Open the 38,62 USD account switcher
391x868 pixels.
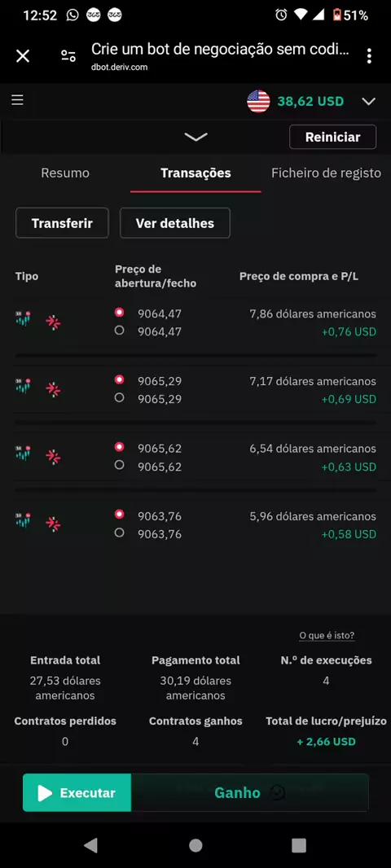coord(310,101)
